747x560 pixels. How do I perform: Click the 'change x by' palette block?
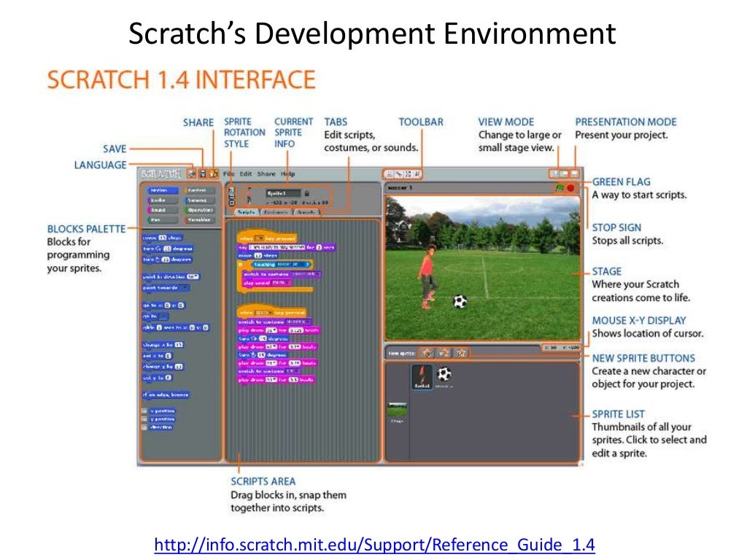(163, 345)
